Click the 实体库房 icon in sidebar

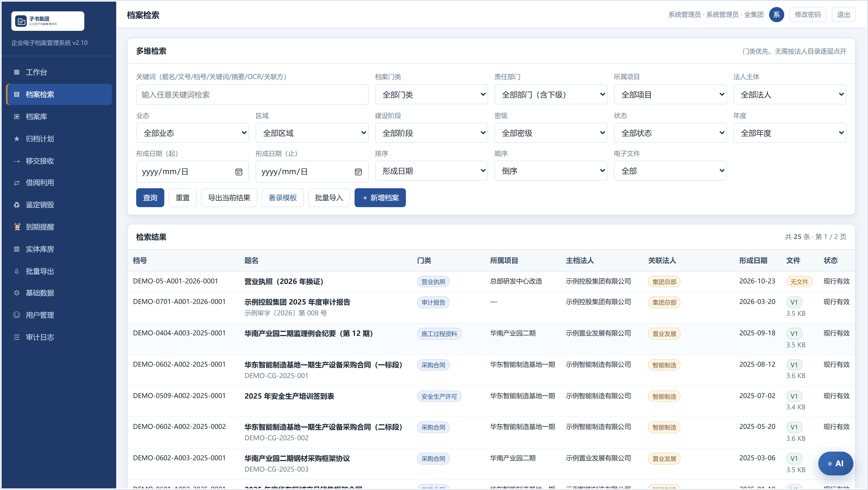click(x=16, y=249)
